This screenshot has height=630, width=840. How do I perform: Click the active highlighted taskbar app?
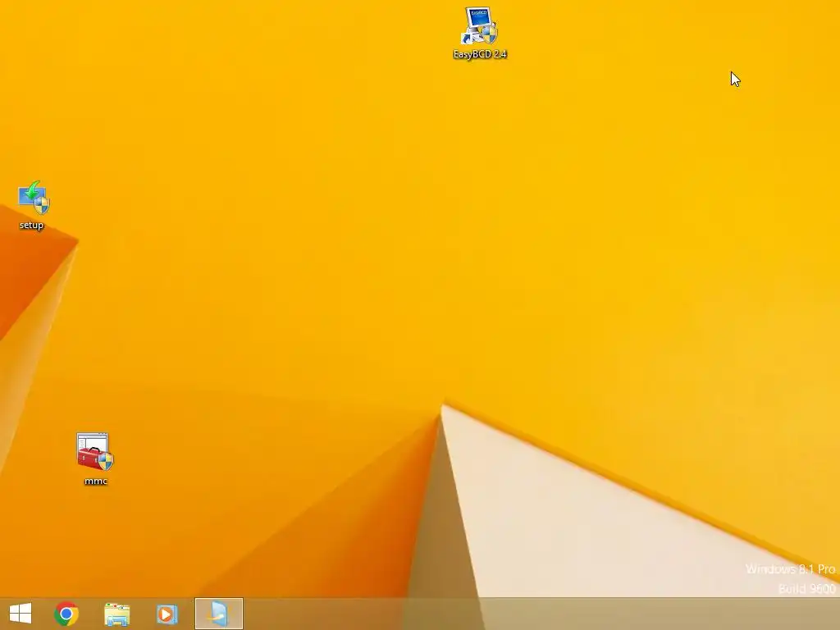coord(218,614)
